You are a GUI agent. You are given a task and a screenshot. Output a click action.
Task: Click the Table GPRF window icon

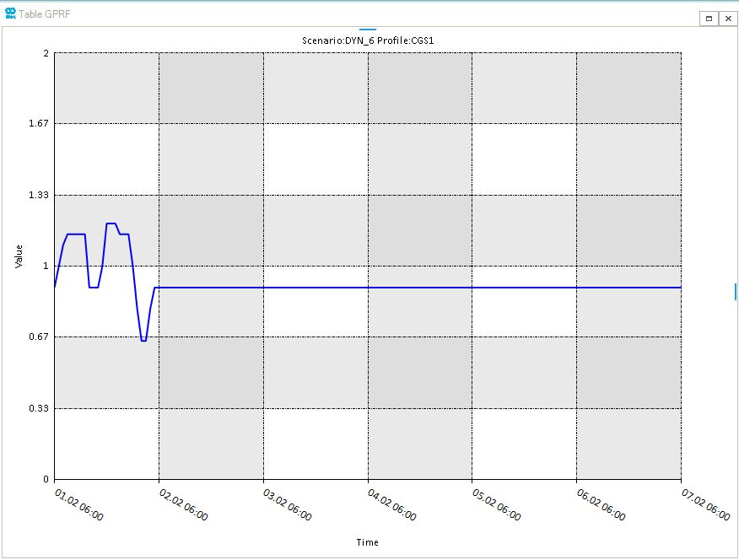(10, 14)
